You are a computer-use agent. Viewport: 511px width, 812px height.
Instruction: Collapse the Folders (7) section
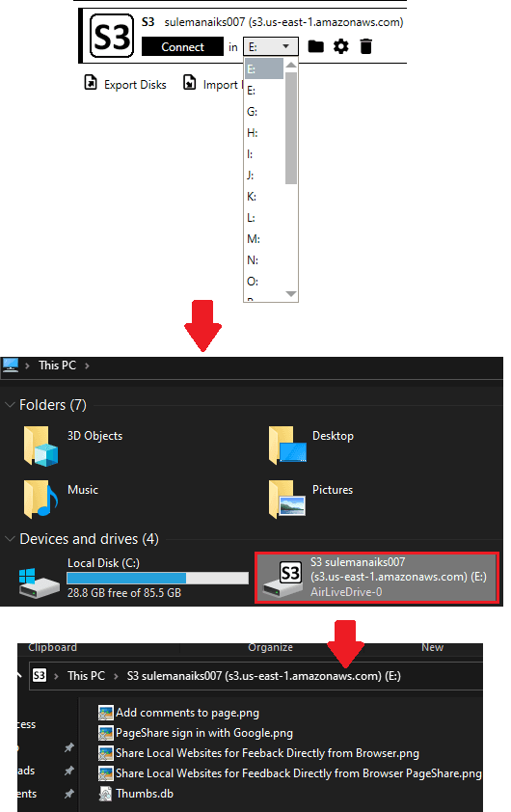[10, 405]
